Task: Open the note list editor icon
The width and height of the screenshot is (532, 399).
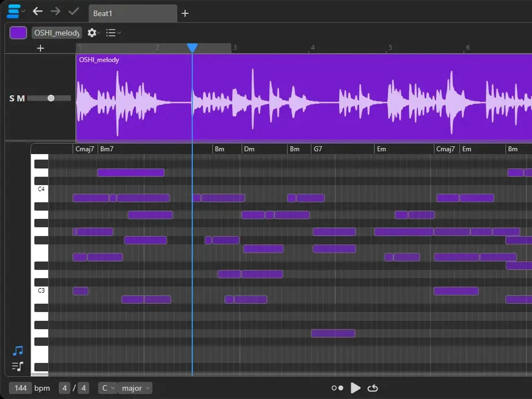Action: click(18, 366)
